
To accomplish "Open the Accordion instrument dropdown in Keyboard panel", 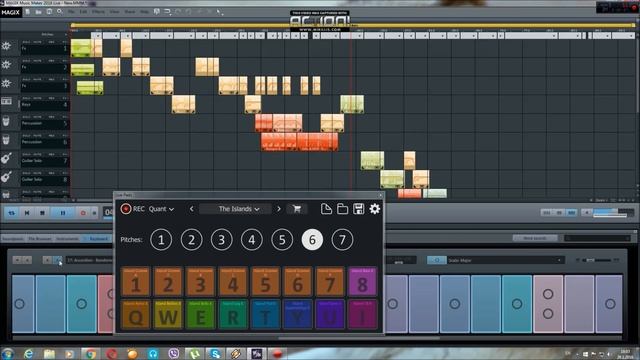I will point(90,260).
